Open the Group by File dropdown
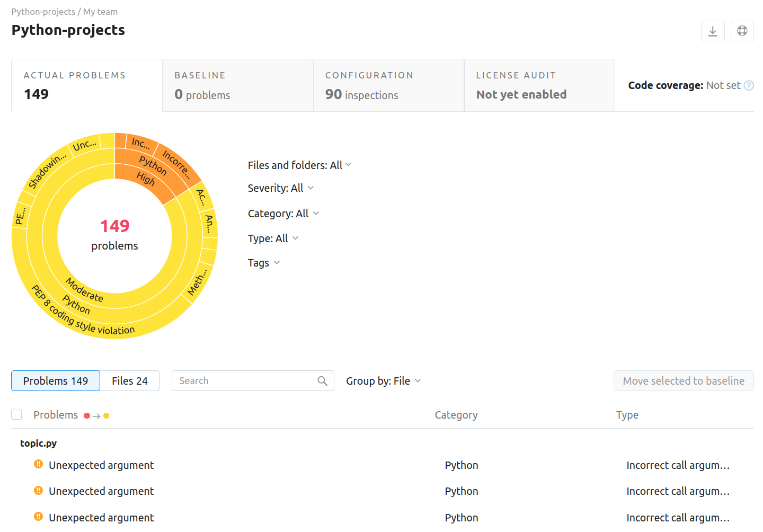Screen dimensions: 763x532 click(383, 381)
